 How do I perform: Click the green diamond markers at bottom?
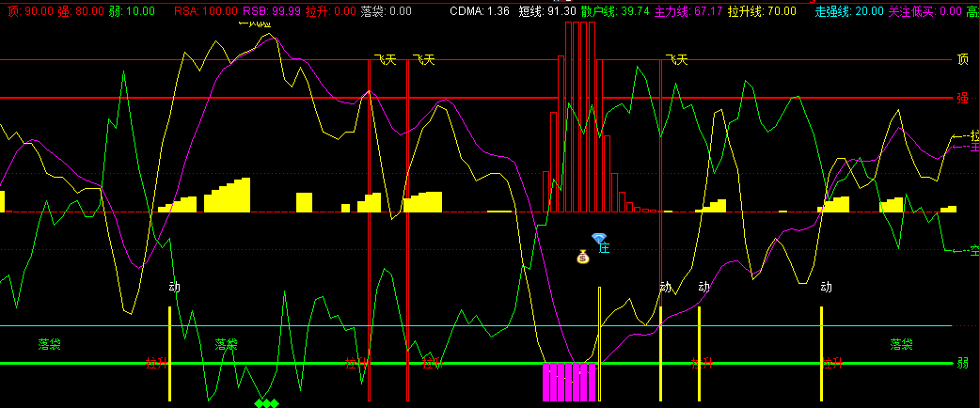(267, 403)
